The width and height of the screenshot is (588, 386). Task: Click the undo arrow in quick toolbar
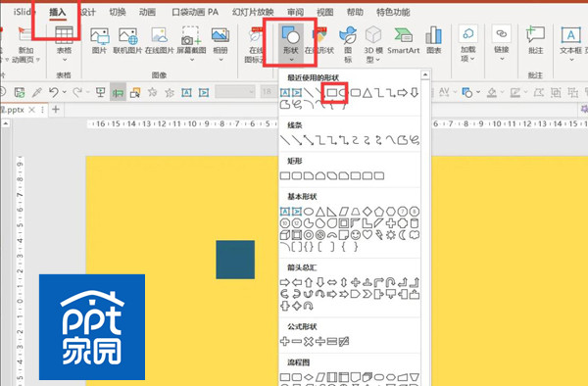54,92
